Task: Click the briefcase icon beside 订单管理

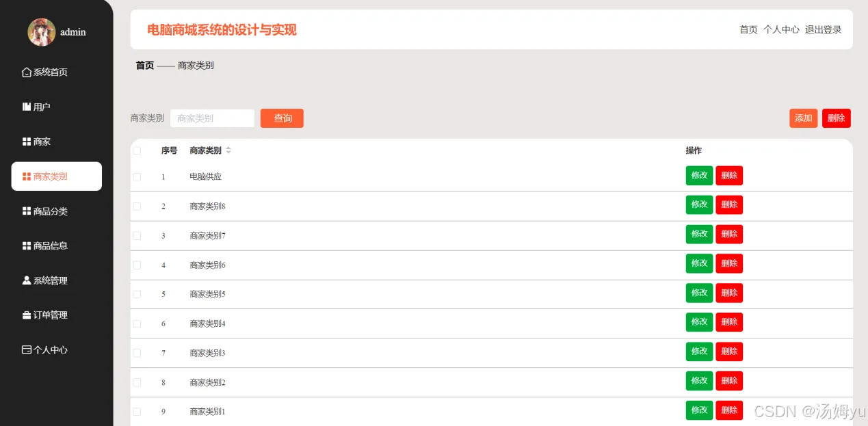Action: [x=27, y=315]
